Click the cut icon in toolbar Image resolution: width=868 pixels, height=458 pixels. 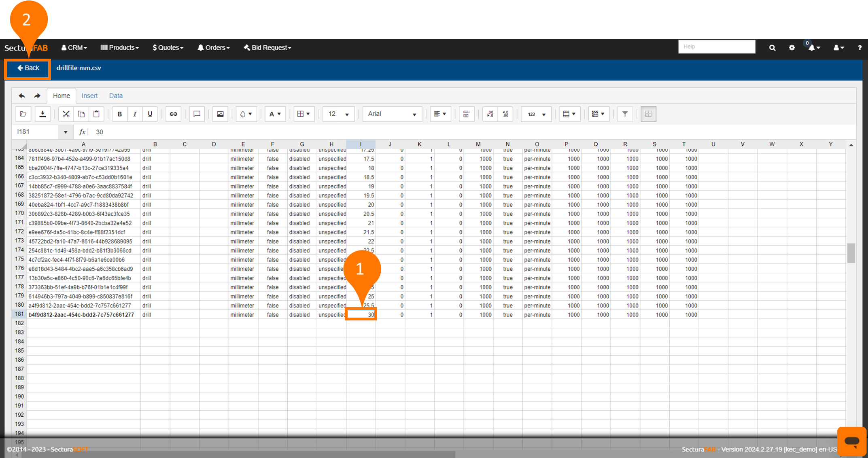(66, 114)
